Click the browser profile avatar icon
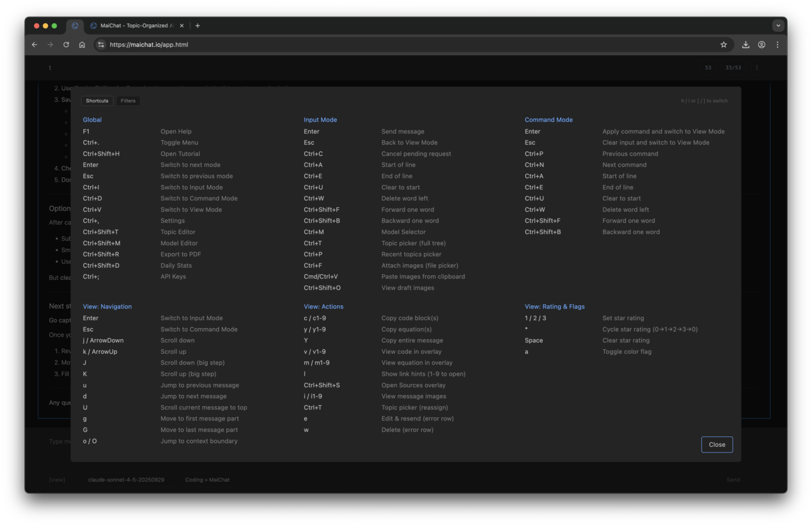The height and width of the screenshot is (526, 812). (761, 45)
